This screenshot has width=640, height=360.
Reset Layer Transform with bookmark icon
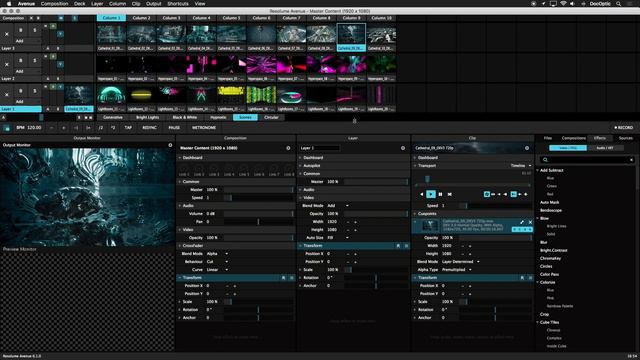tap(398, 246)
